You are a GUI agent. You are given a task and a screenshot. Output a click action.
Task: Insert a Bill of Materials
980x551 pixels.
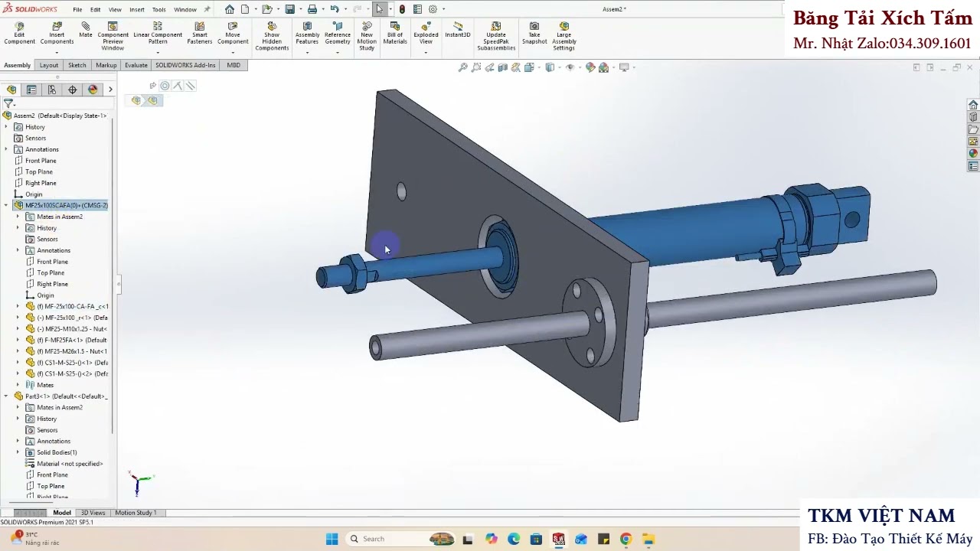[x=395, y=34]
